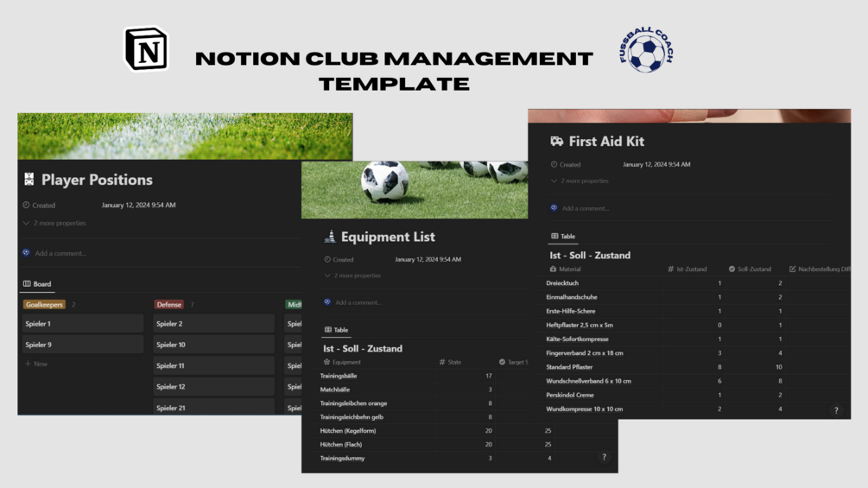Click the Equipment column header
868x488 pixels.
(x=341, y=362)
